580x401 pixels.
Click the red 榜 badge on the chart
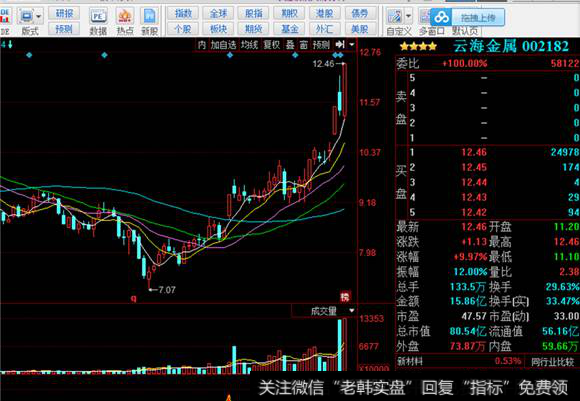(345, 297)
